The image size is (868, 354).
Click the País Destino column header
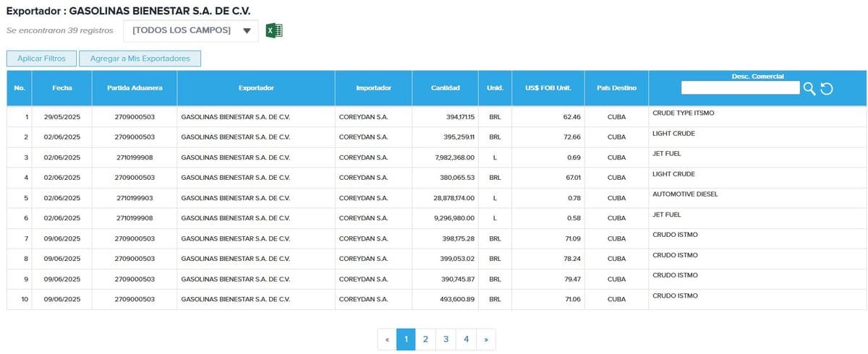click(x=617, y=88)
